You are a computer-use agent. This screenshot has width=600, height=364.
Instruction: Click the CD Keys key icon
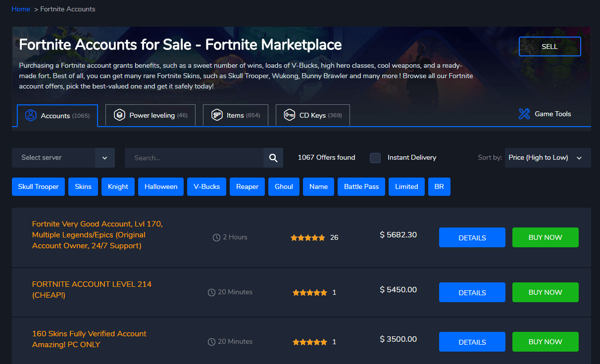click(x=290, y=115)
